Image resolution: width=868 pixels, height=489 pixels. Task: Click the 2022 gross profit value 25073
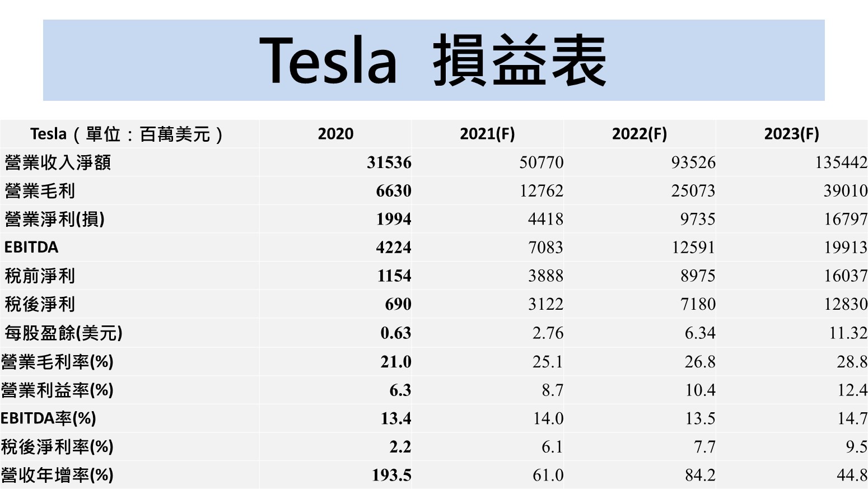pos(693,191)
